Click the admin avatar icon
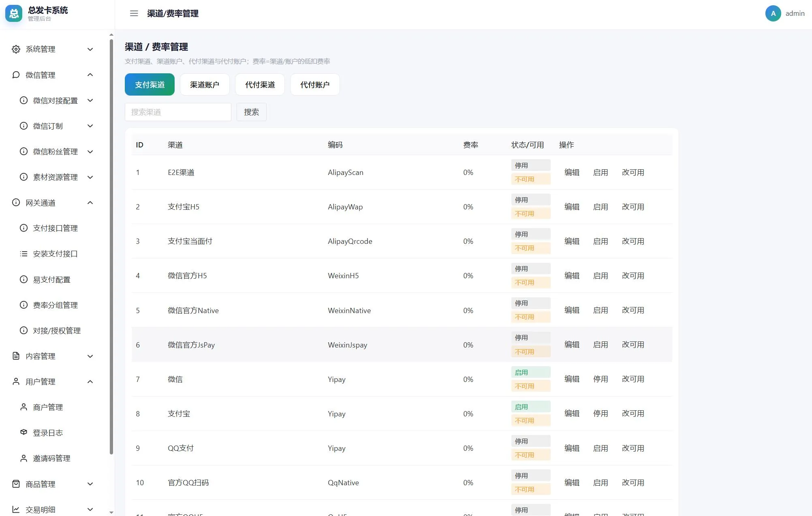Screen dimensions: 812x516 773,13
